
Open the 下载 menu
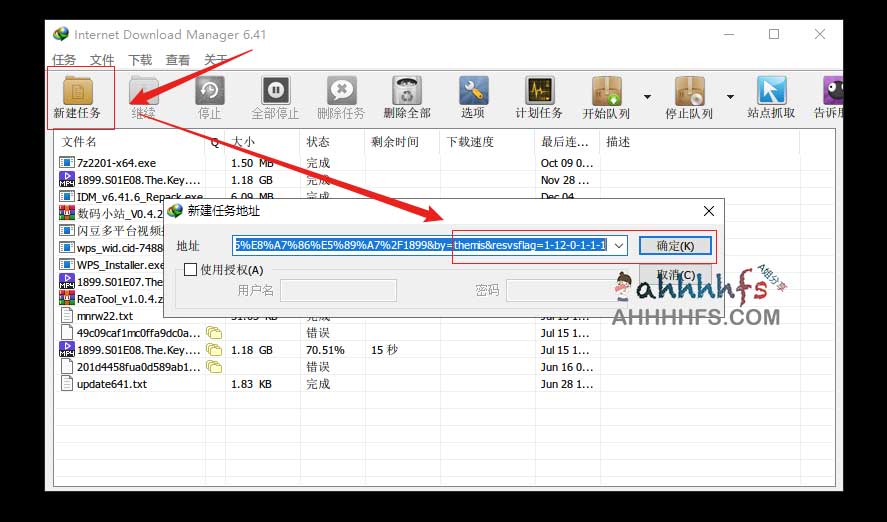pos(140,60)
